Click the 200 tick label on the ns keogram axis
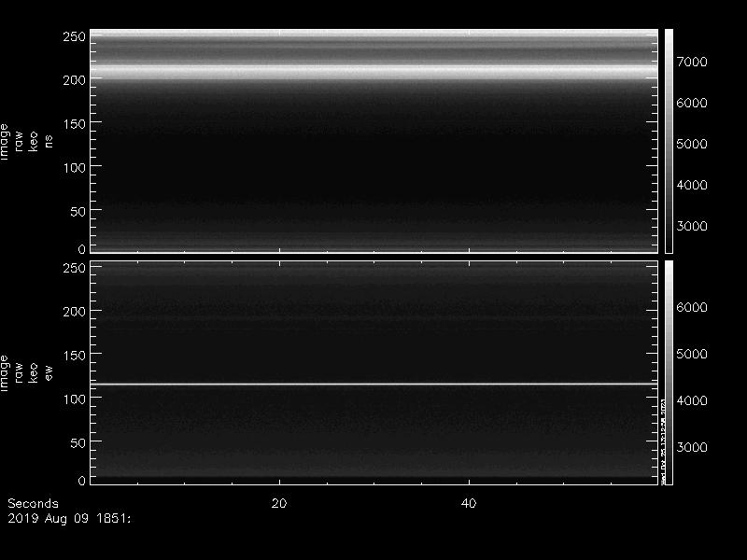Screen dimensions: 747x560 (75, 80)
